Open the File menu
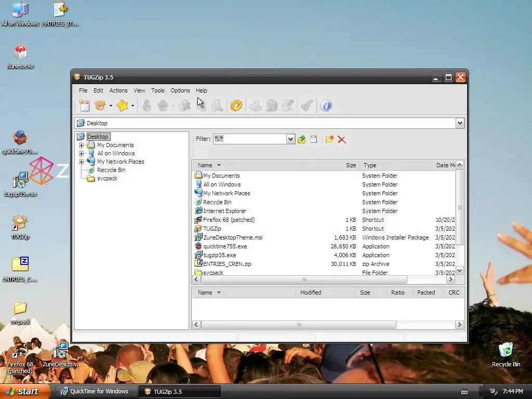 click(83, 90)
